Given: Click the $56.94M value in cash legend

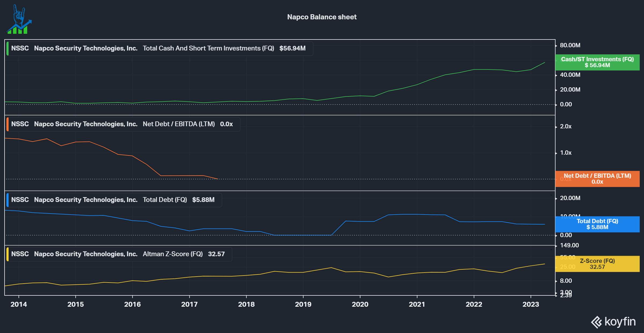Looking at the screenshot, I should [x=292, y=48].
